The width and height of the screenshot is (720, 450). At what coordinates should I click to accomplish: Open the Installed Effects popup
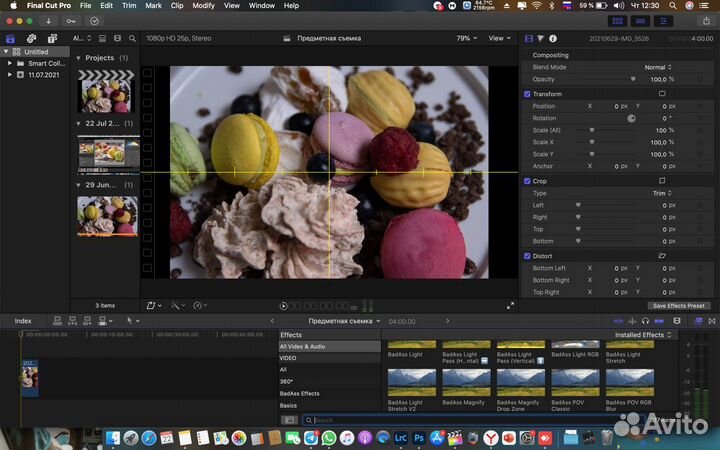tap(643, 335)
